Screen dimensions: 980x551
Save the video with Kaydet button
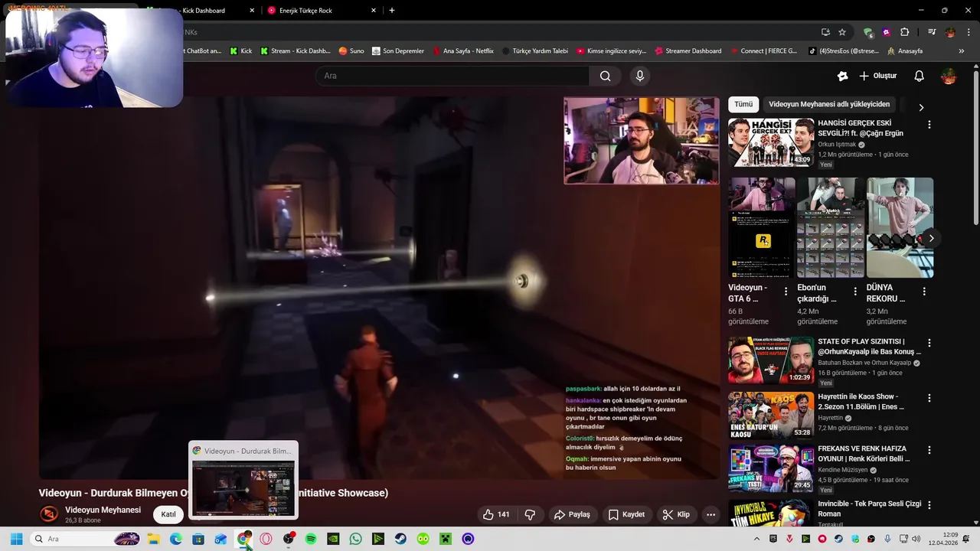point(626,514)
